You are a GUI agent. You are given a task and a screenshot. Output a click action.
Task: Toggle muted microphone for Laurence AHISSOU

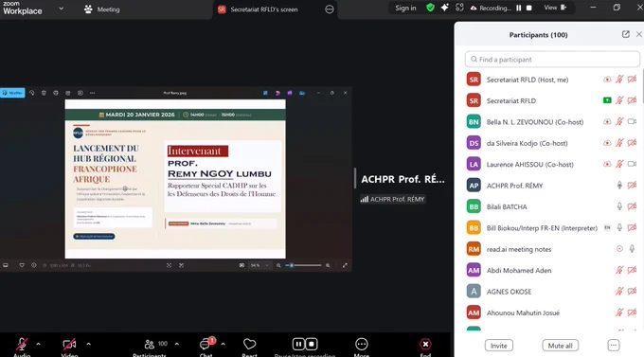pos(619,165)
